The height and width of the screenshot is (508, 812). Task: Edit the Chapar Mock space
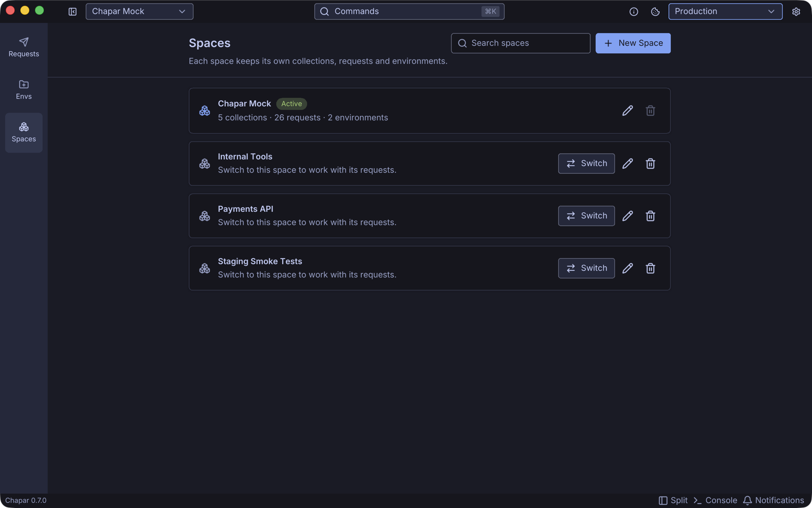point(627,111)
